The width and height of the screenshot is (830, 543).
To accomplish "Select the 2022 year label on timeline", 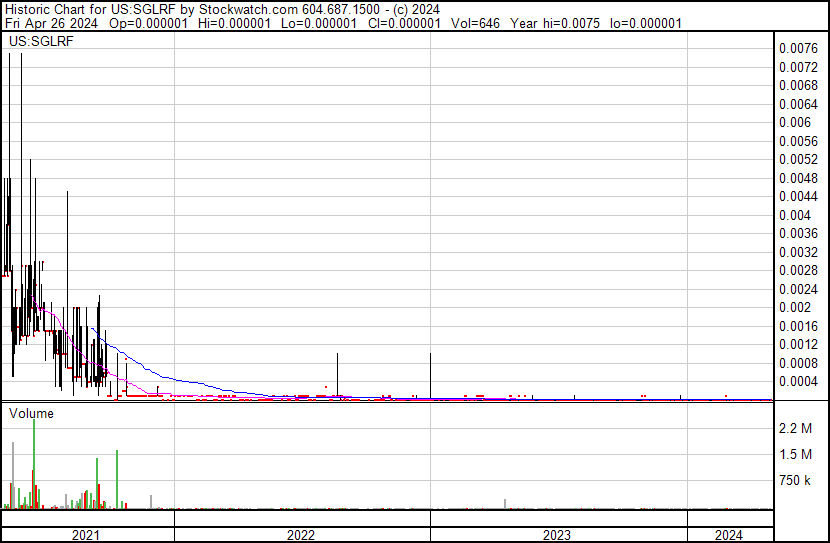I will [300, 534].
